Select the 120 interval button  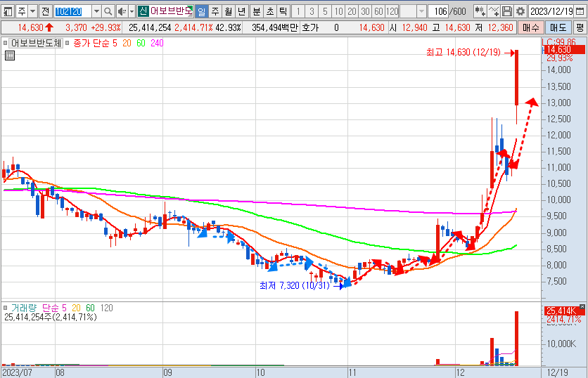click(392, 12)
